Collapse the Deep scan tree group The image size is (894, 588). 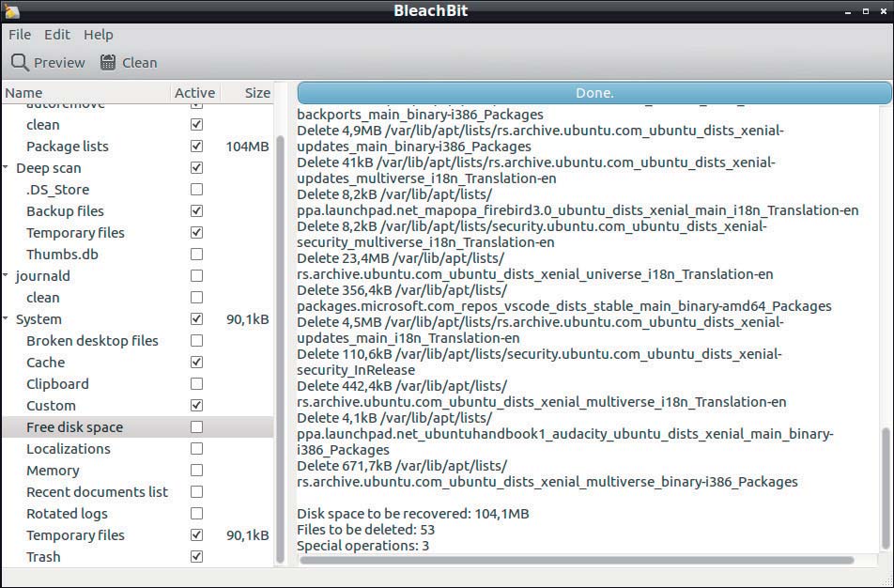[6, 168]
